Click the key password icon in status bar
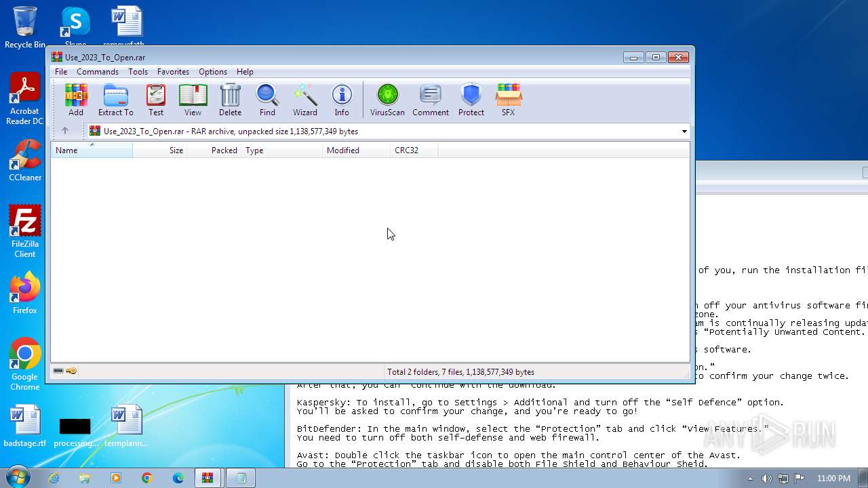Image resolution: width=868 pixels, height=488 pixels. click(x=71, y=371)
